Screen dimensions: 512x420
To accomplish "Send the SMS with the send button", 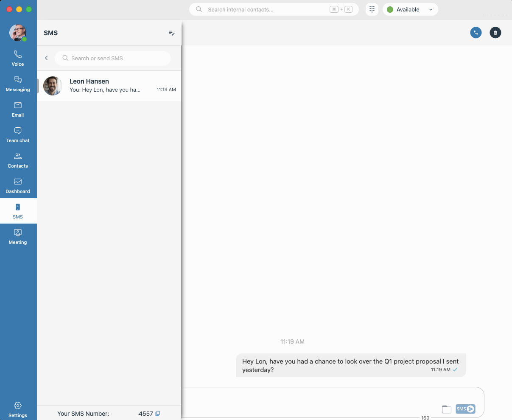I will [465, 409].
